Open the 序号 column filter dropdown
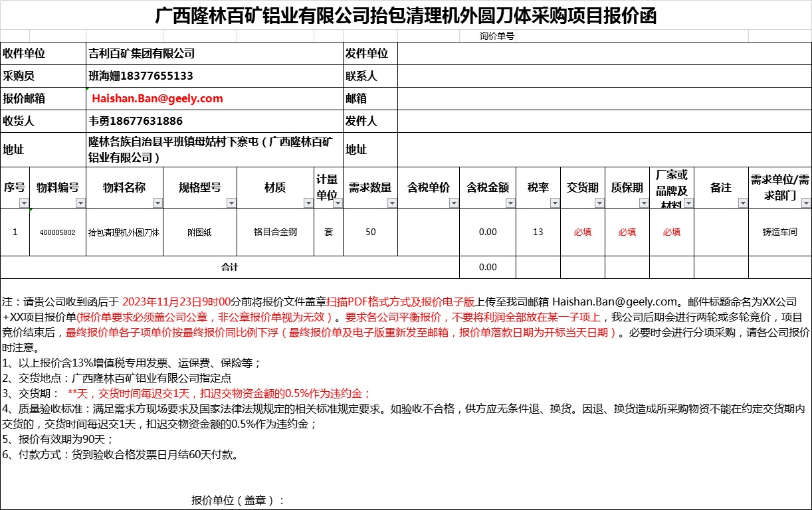The height and width of the screenshot is (510, 812). [24, 203]
